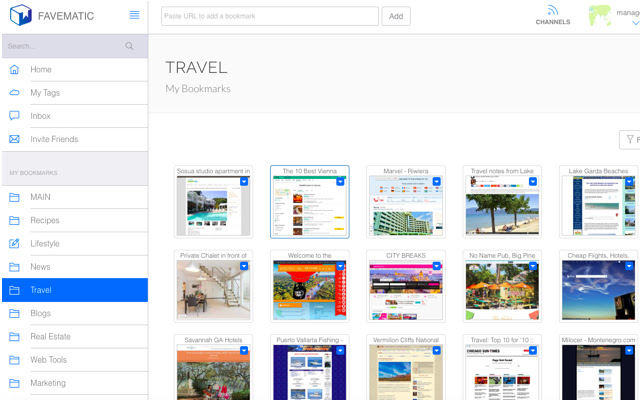Open Private Chalet staircase thumbnail
Screen dimensions: 640x400
tap(213, 290)
